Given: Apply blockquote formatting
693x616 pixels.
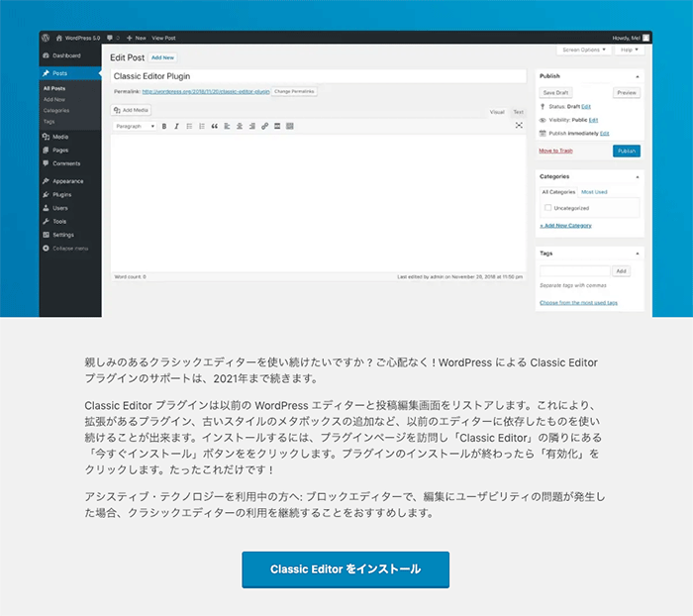Looking at the screenshot, I should point(215,127).
